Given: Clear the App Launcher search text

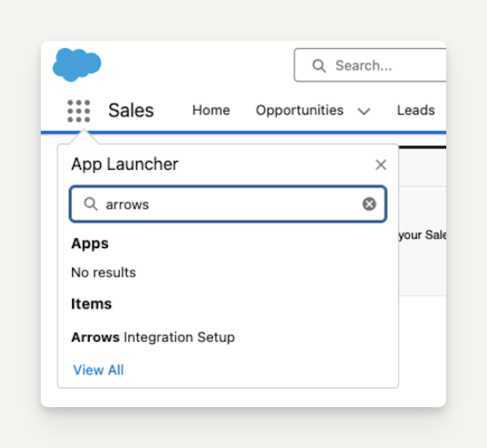Looking at the screenshot, I should 369,204.
